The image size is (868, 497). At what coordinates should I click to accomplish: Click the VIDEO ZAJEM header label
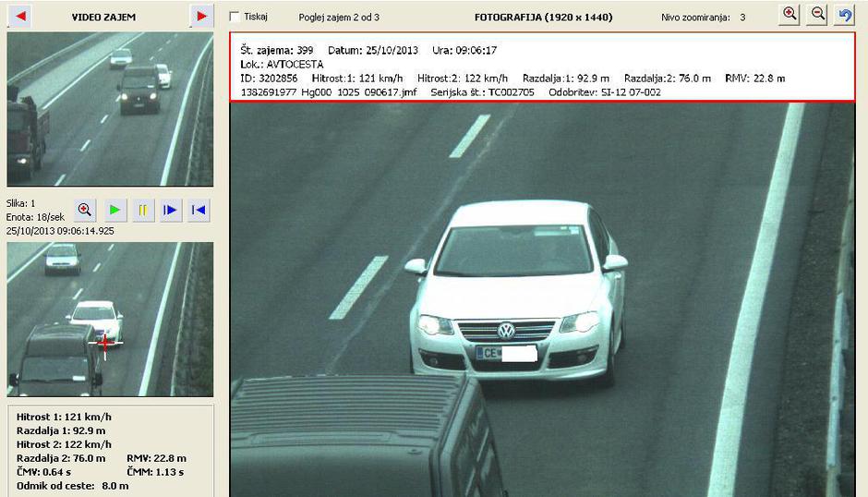click(110, 17)
